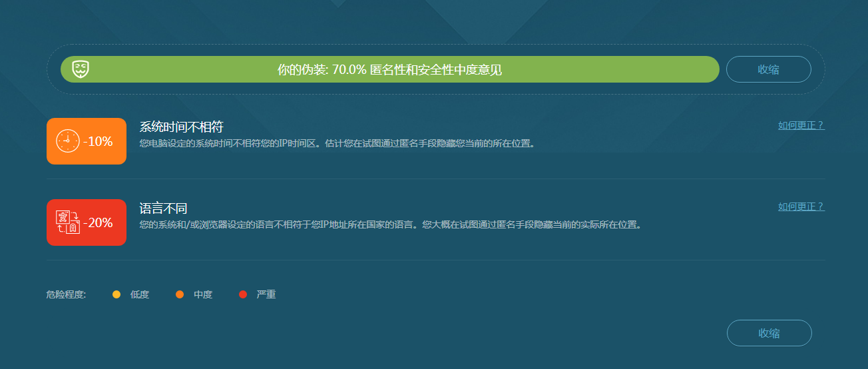Click the language mismatch description text
This screenshot has height=369, width=868.
(x=391, y=224)
